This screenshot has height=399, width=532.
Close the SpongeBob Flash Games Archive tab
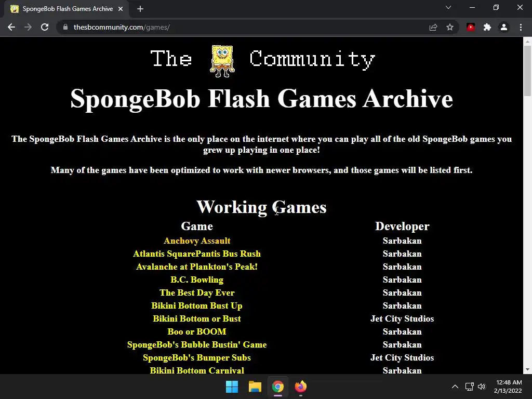point(121,9)
